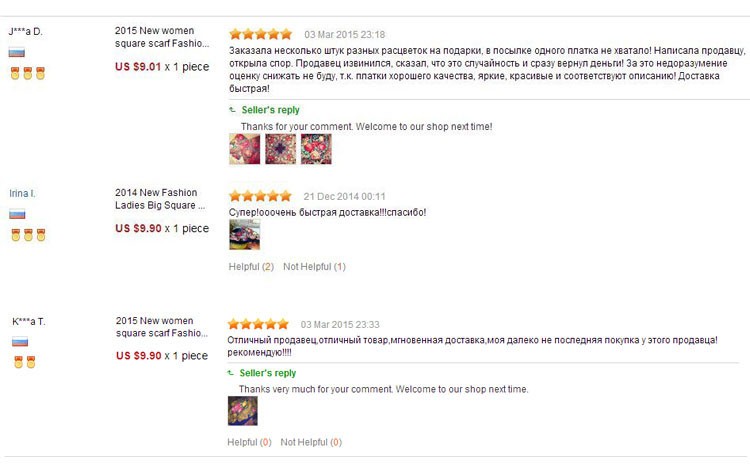
Task: Click the medal icons under Irina I.
Action: click(28, 235)
